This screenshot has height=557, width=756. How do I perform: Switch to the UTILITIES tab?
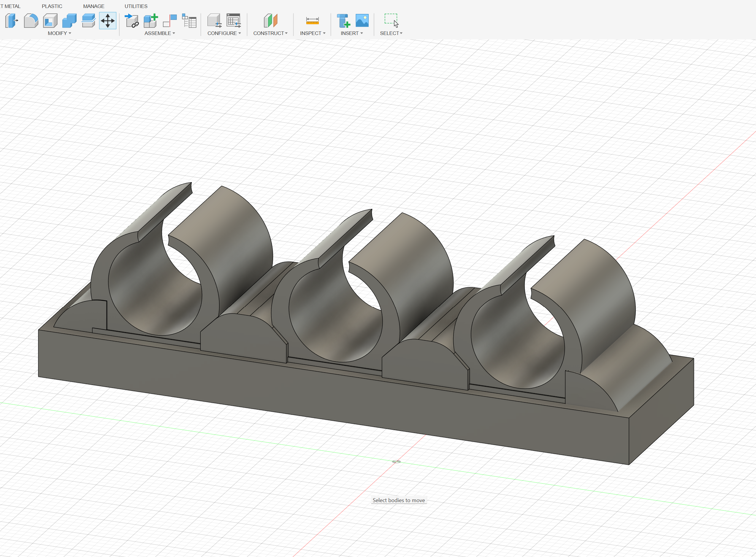tap(136, 6)
